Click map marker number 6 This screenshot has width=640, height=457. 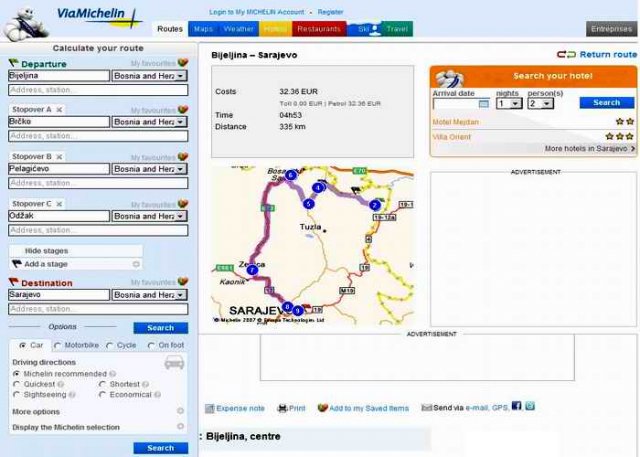291,175
